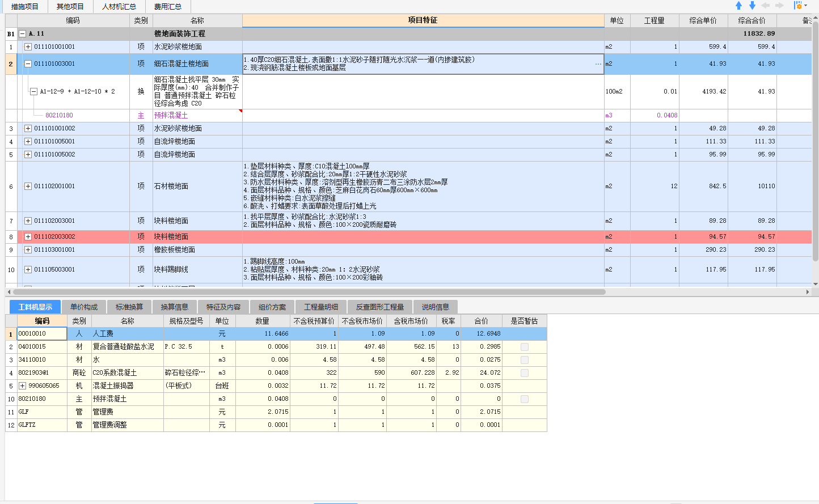
Task: Click the scroll-left arrow of horizontal scrollbar
Action: click(x=9, y=292)
